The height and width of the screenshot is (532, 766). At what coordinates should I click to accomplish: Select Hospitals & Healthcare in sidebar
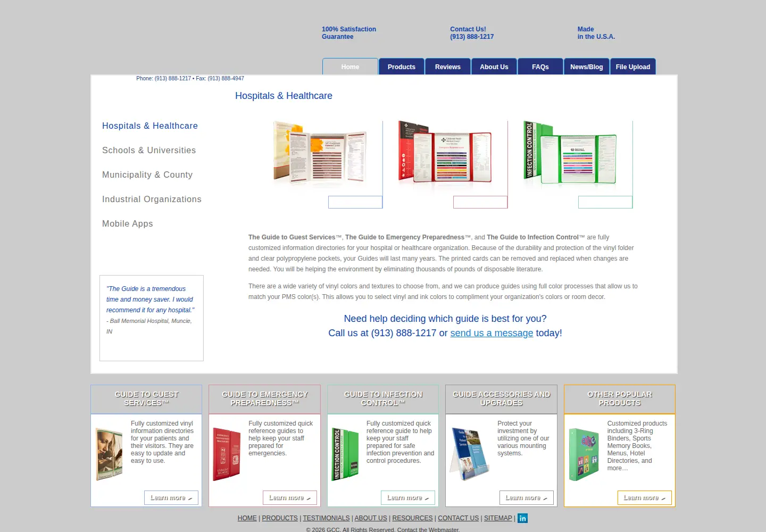(x=150, y=126)
